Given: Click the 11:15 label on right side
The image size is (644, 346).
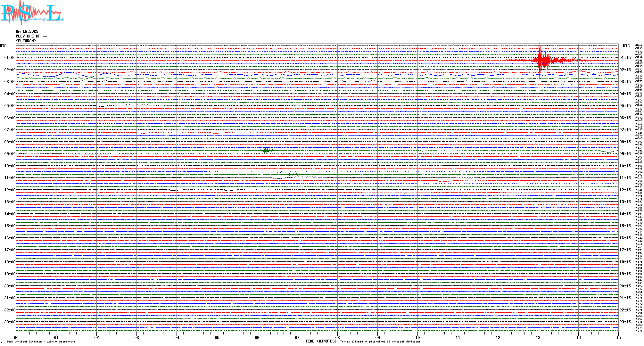Looking at the screenshot, I should click(x=625, y=178).
